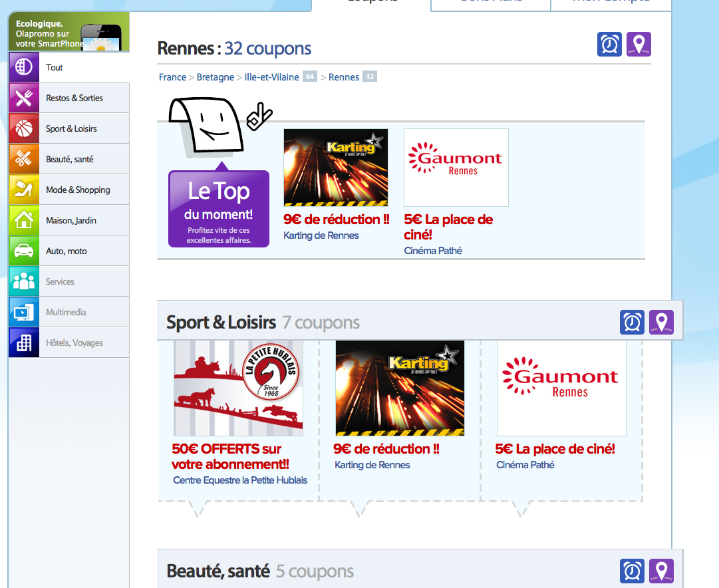Open the Services category

pos(69,281)
